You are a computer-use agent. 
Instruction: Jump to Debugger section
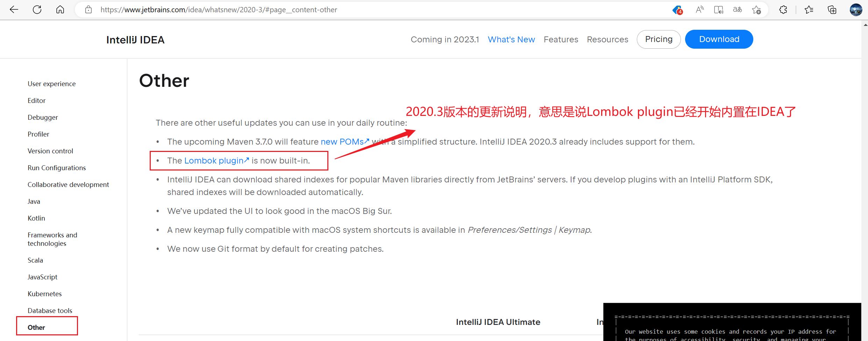(x=43, y=117)
